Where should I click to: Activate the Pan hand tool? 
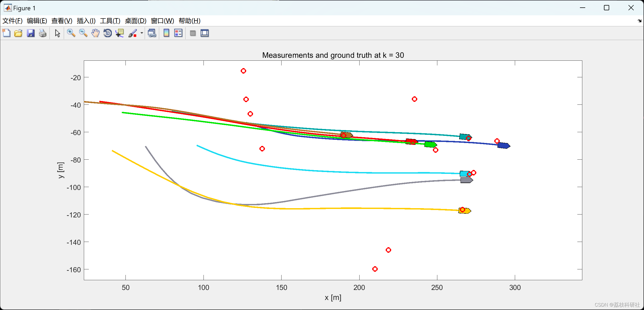pos(95,33)
